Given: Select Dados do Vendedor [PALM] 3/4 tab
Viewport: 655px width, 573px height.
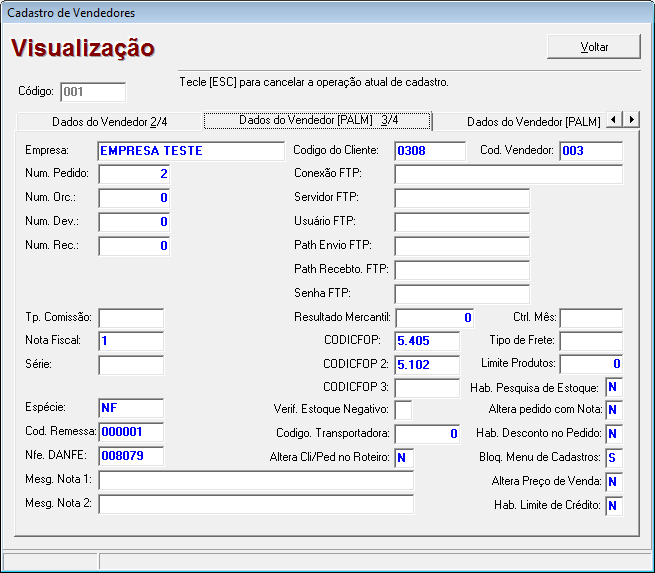Looking at the screenshot, I should pos(318,120).
